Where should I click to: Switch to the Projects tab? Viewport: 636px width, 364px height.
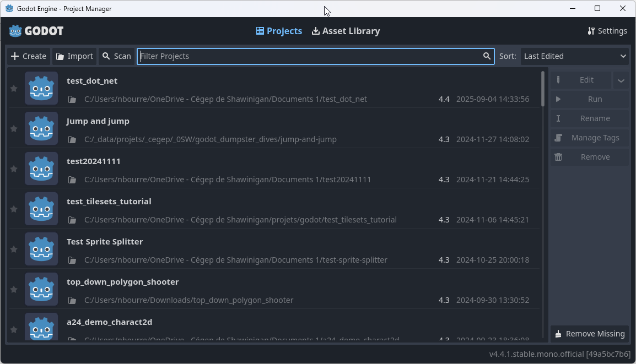(279, 31)
